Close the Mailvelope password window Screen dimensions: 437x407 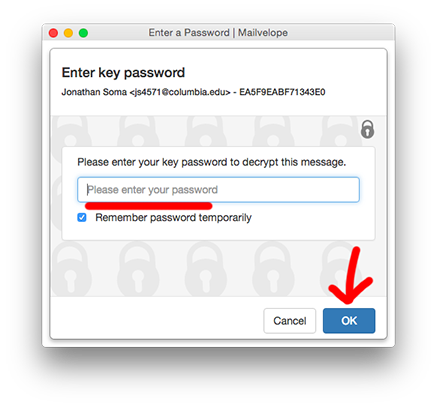[53, 33]
